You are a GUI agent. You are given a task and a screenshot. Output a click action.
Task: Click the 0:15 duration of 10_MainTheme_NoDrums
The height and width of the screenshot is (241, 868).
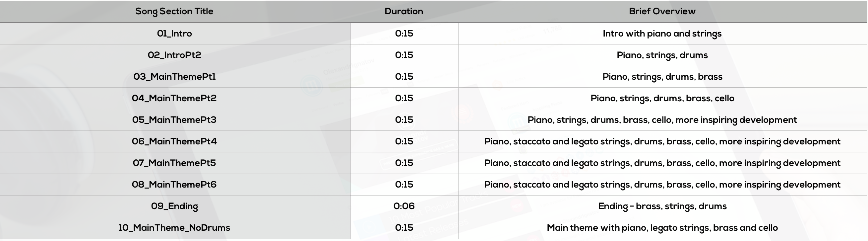coord(404,227)
